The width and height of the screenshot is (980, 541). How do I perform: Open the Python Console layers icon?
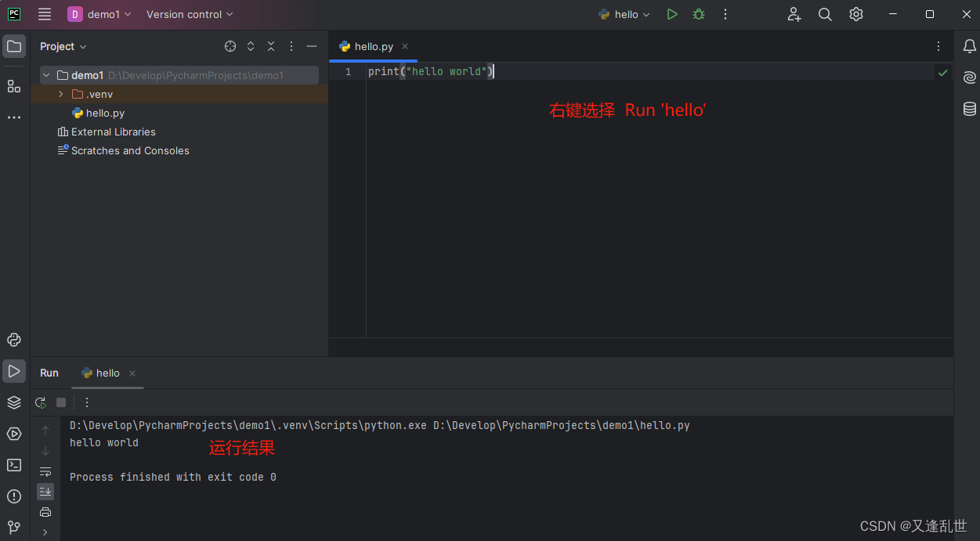coord(14,402)
